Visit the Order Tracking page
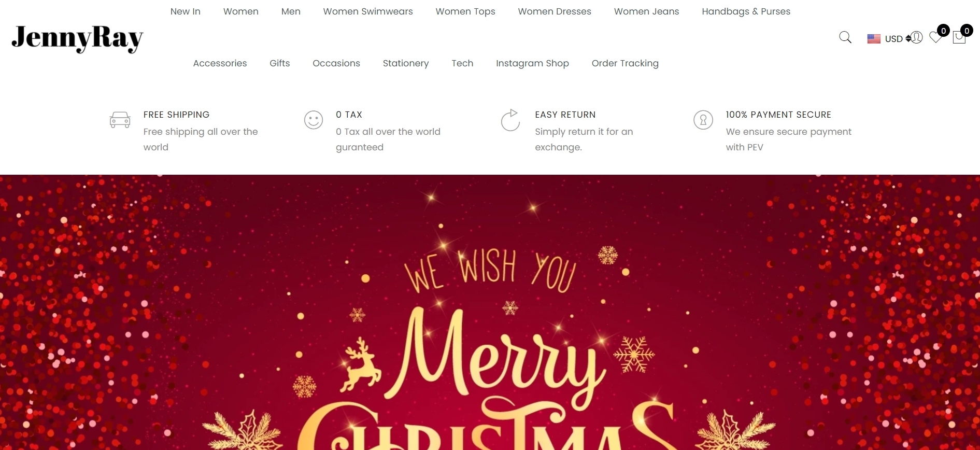Image resolution: width=980 pixels, height=450 pixels. point(625,63)
